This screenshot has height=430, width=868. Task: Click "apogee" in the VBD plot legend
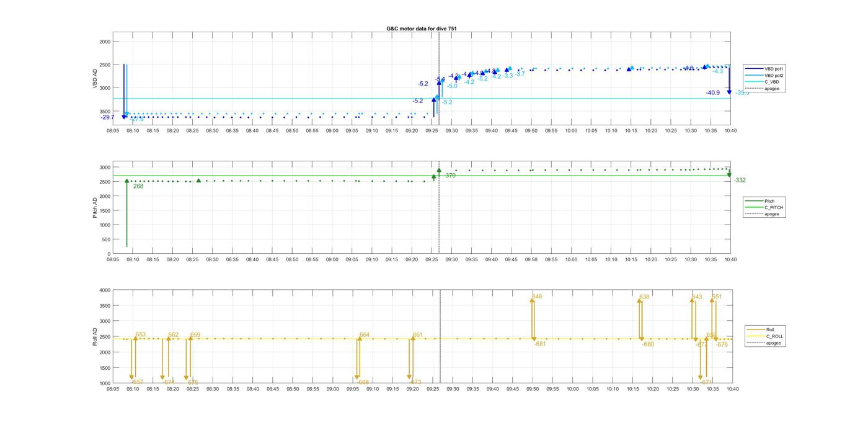[x=771, y=89]
